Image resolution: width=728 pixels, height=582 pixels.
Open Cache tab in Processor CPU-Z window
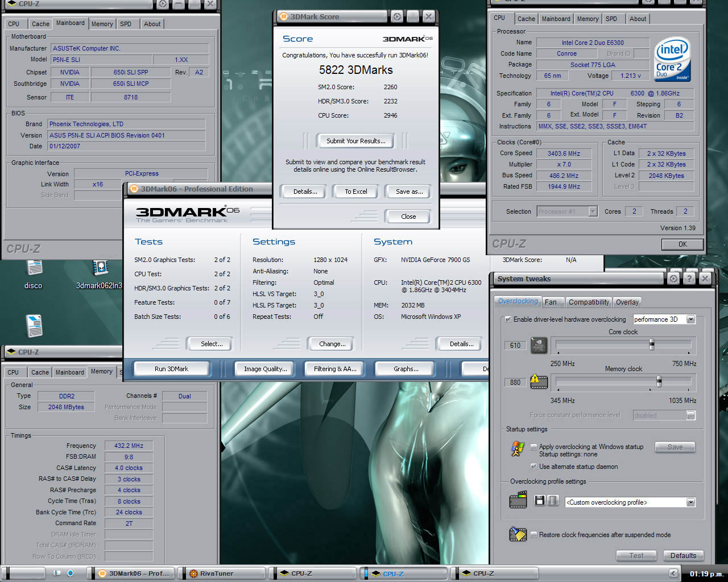coord(526,19)
